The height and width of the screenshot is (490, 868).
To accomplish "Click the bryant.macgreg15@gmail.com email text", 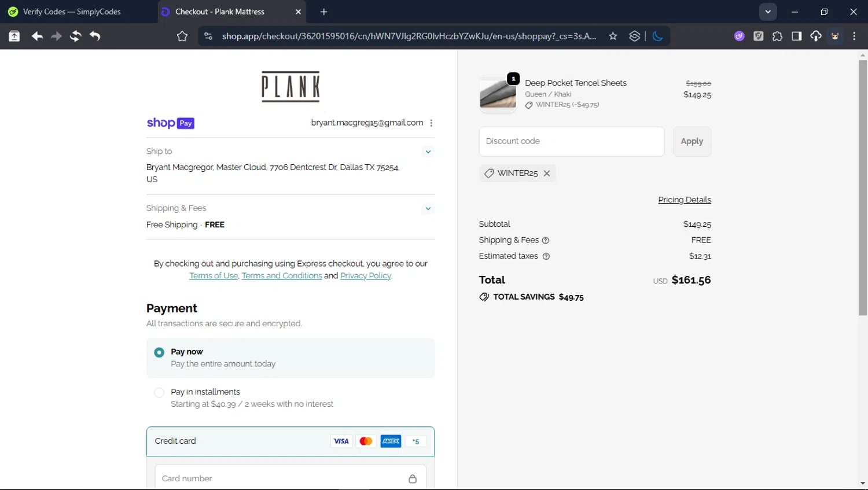I will [x=367, y=123].
